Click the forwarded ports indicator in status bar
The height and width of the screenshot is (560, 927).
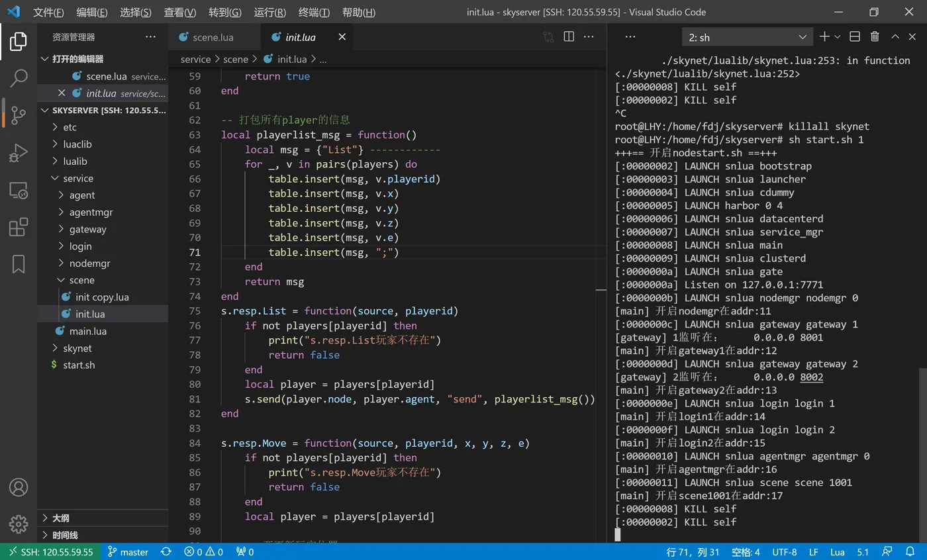(245, 551)
